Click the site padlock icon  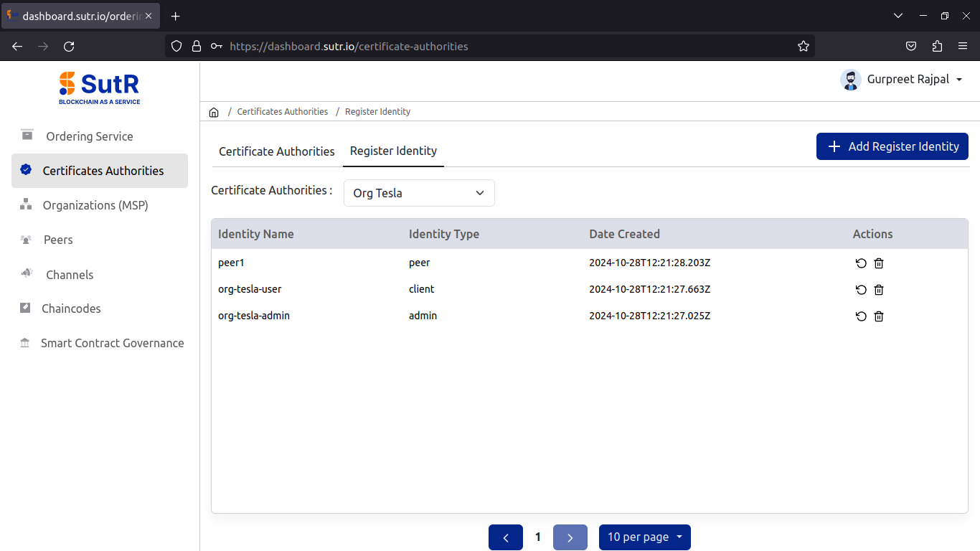click(196, 47)
